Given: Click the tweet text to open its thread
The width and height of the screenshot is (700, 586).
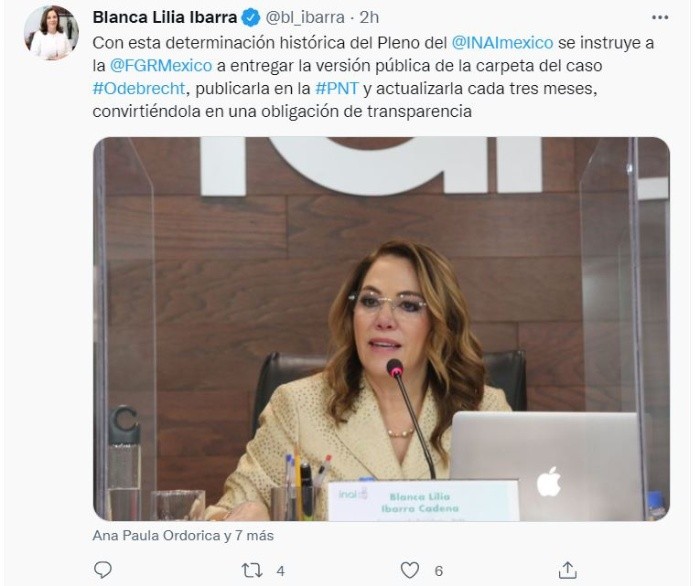Looking at the screenshot, I should (373, 77).
